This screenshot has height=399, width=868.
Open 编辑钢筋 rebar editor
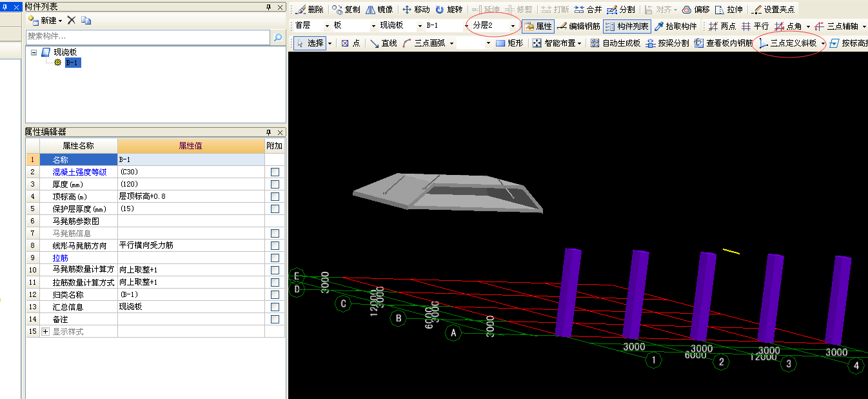click(x=578, y=26)
